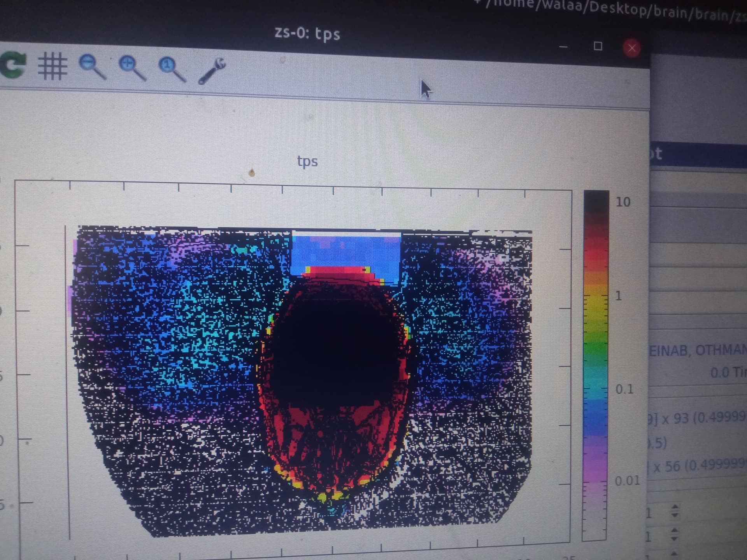The height and width of the screenshot is (560, 747).
Task: Decrease the first spin box value
Action: coord(675,515)
